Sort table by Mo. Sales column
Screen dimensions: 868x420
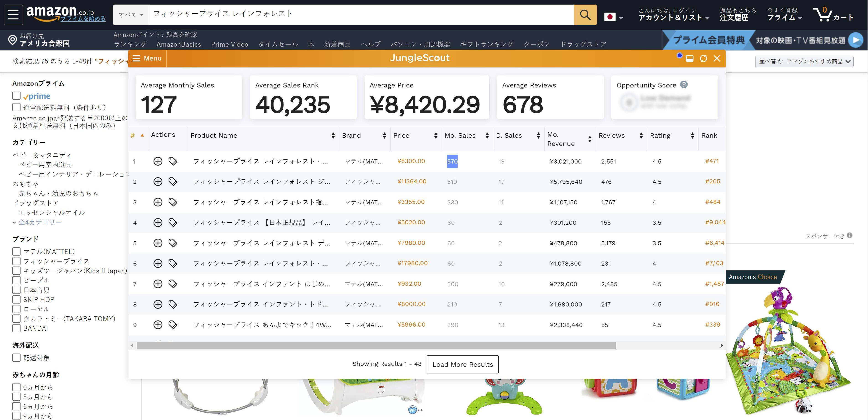click(x=487, y=135)
